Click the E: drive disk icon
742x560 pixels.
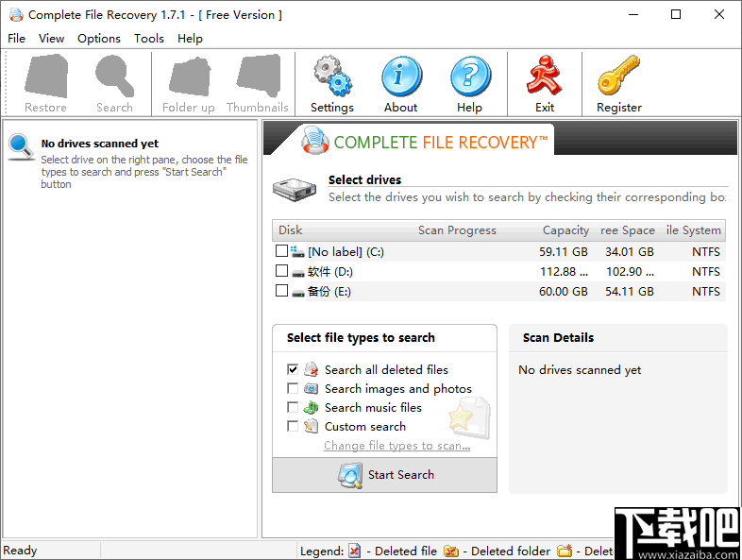[297, 293]
